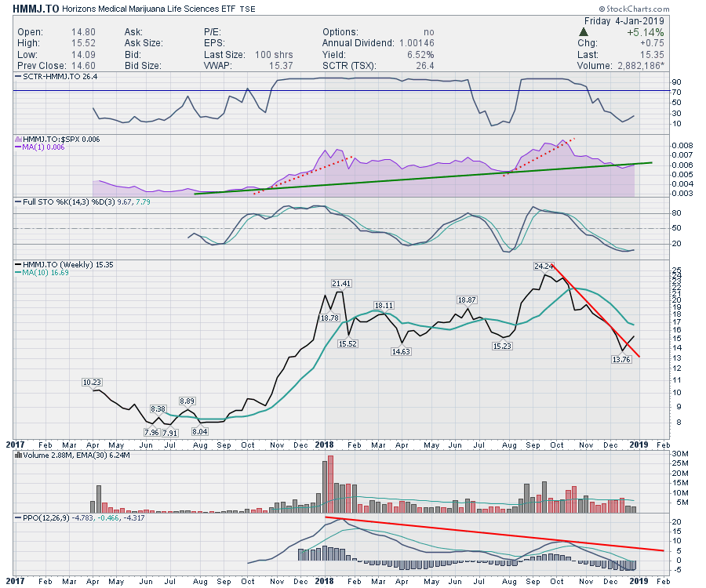Click the tallest red volume bar
Screen dimensions: 706x588
coord(330,484)
